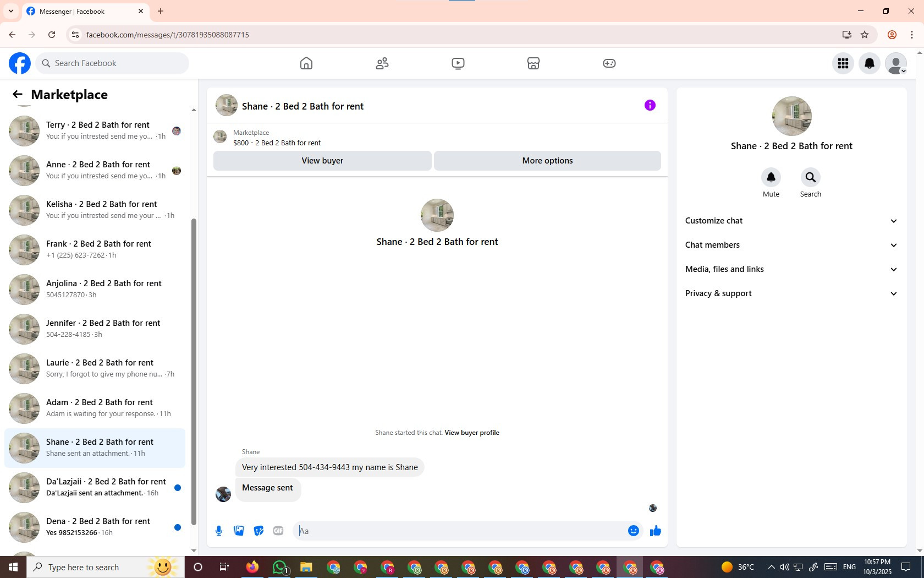Open conversation information purple icon
The width and height of the screenshot is (924, 578).
[x=650, y=105]
